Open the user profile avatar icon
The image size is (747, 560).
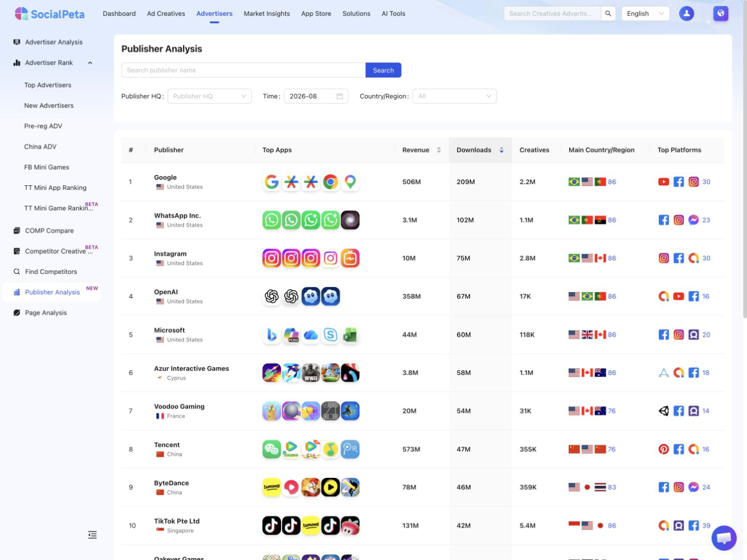pos(686,14)
